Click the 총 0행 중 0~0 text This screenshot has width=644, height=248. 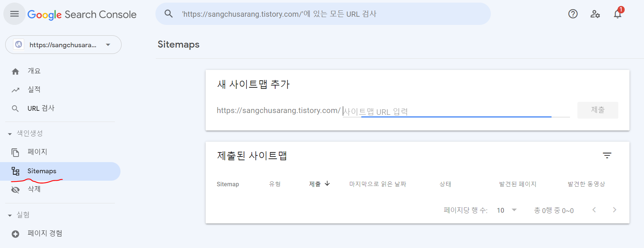point(554,210)
